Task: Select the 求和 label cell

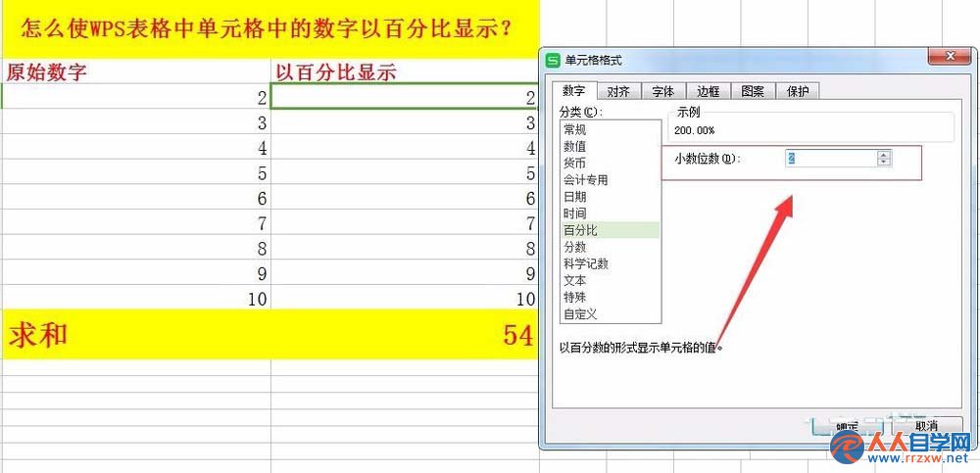Action: pos(137,335)
